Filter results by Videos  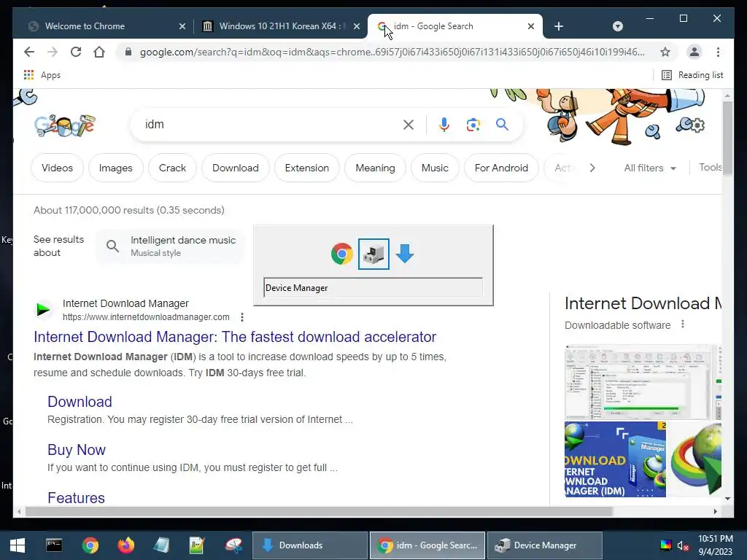tap(57, 168)
